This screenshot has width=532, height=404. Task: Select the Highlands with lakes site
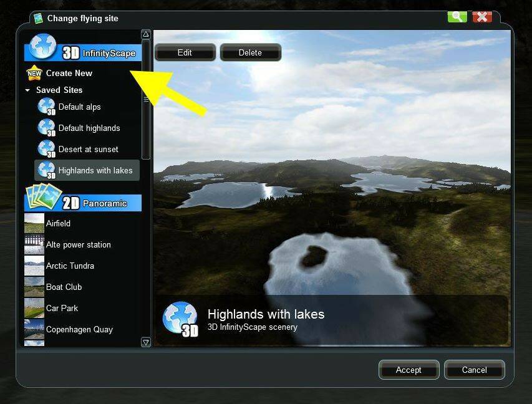[95, 170]
